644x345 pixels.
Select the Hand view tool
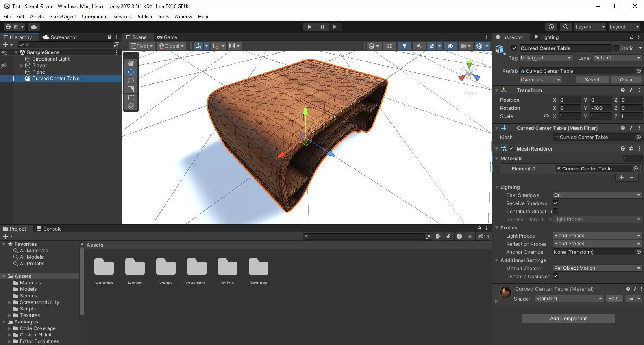click(x=131, y=63)
